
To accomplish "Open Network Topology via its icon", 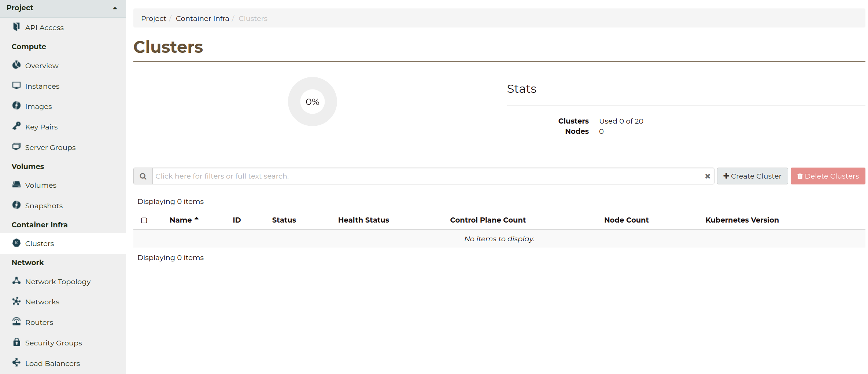I will (16, 280).
